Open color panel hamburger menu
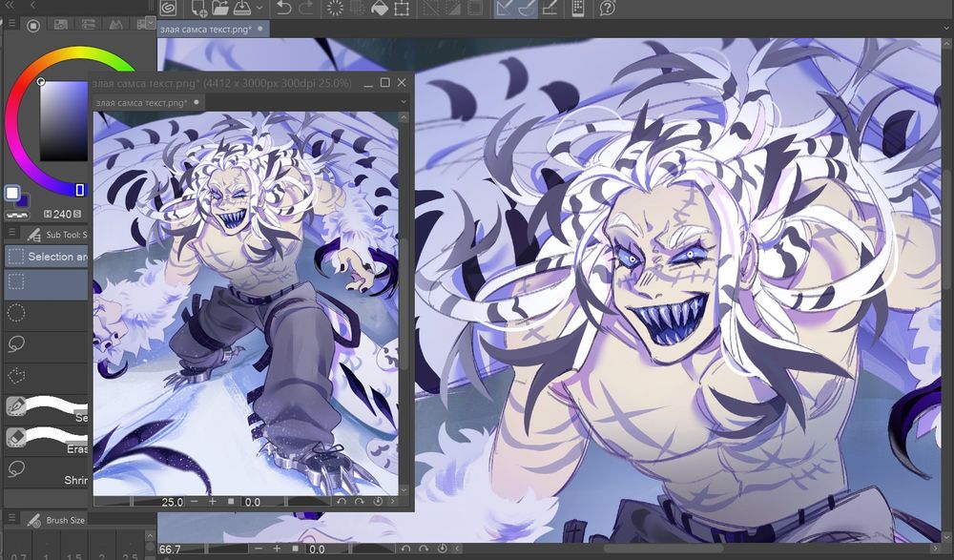The width and height of the screenshot is (954, 560). [11, 23]
